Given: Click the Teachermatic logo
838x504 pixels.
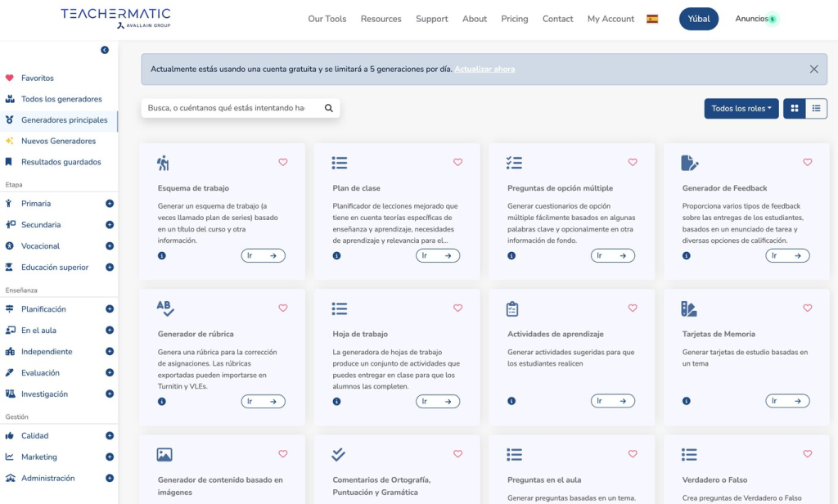Looking at the screenshot, I should pos(116,18).
